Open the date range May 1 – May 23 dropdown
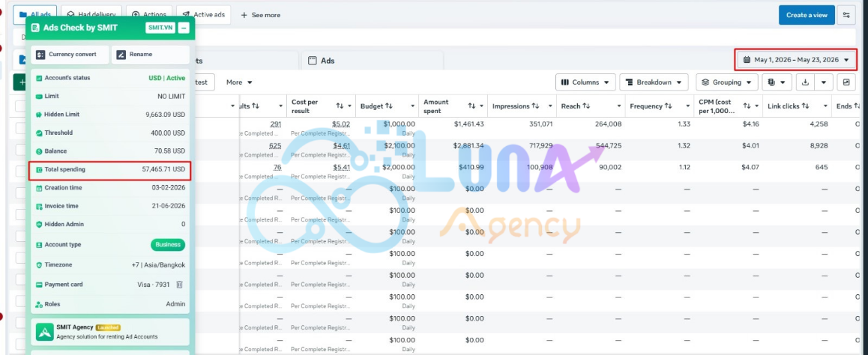Image resolution: width=868 pixels, height=355 pixels. (796, 60)
